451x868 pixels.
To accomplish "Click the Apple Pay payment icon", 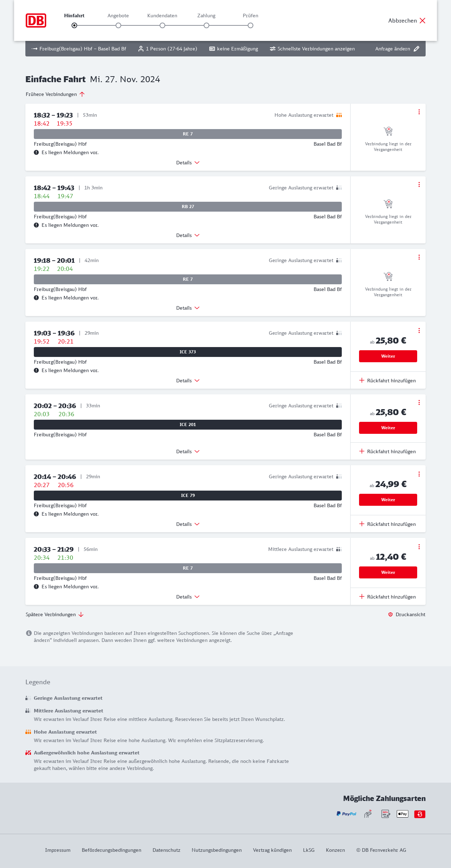I will pyautogui.click(x=402, y=814).
